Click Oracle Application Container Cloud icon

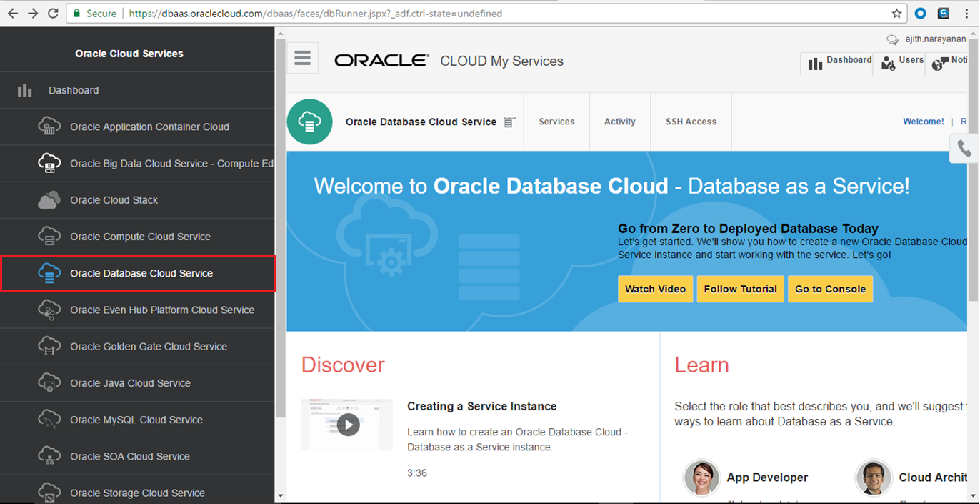[49, 127]
